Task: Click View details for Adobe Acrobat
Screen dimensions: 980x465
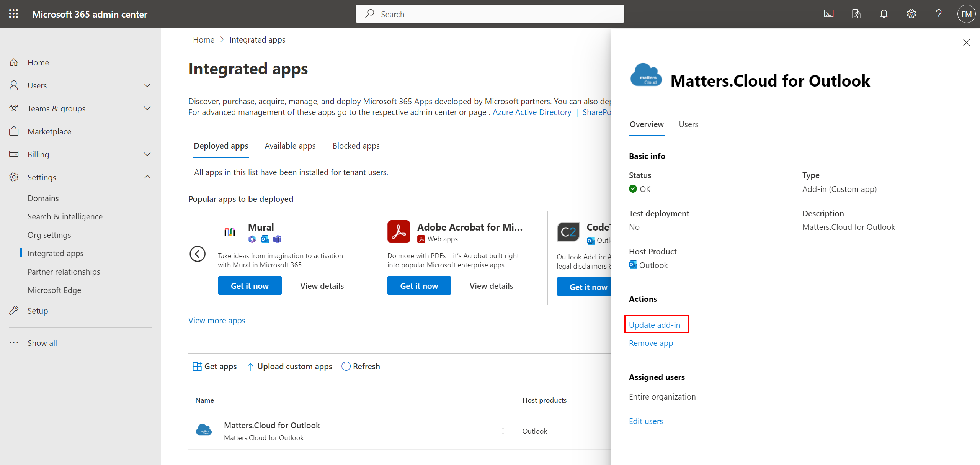Action: (492, 286)
